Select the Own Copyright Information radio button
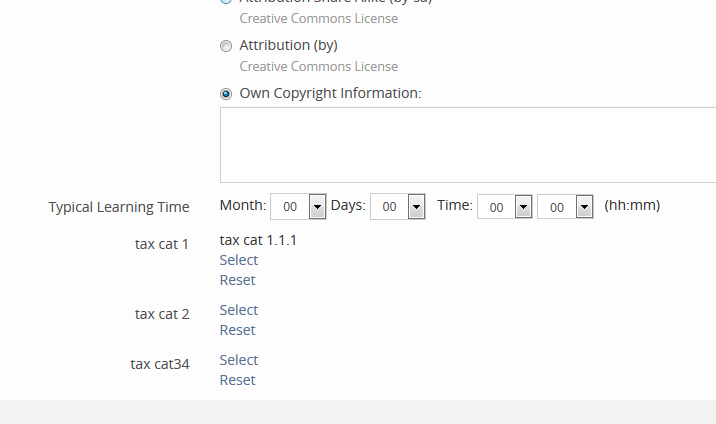Image resolution: width=716 pixels, height=424 pixels. coord(226,94)
